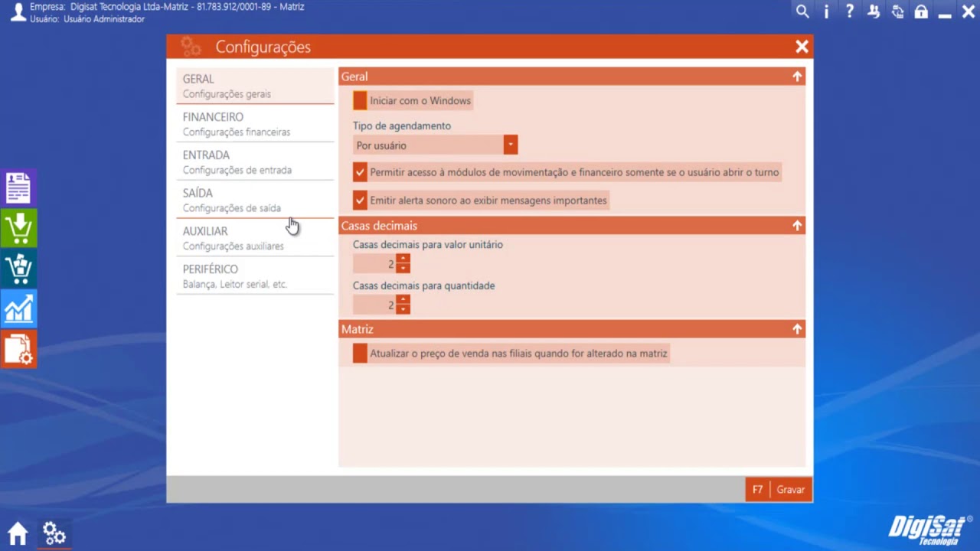Decrease decimals for valor unitário

point(403,268)
